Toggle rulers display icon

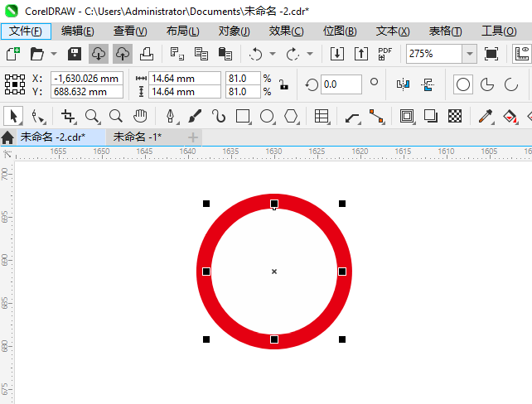point(522,54)
